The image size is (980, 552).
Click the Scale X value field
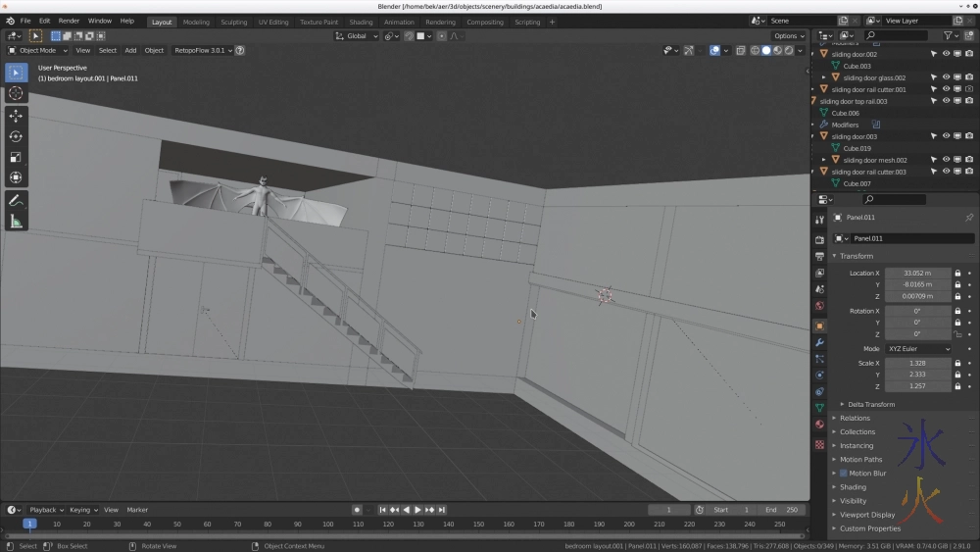(x=917, y=363)
